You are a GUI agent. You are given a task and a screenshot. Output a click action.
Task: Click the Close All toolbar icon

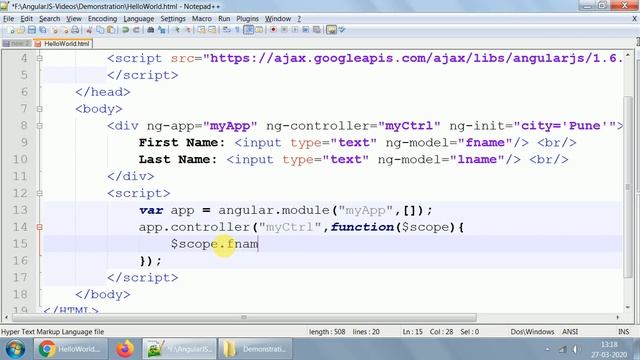pos(65,30)
